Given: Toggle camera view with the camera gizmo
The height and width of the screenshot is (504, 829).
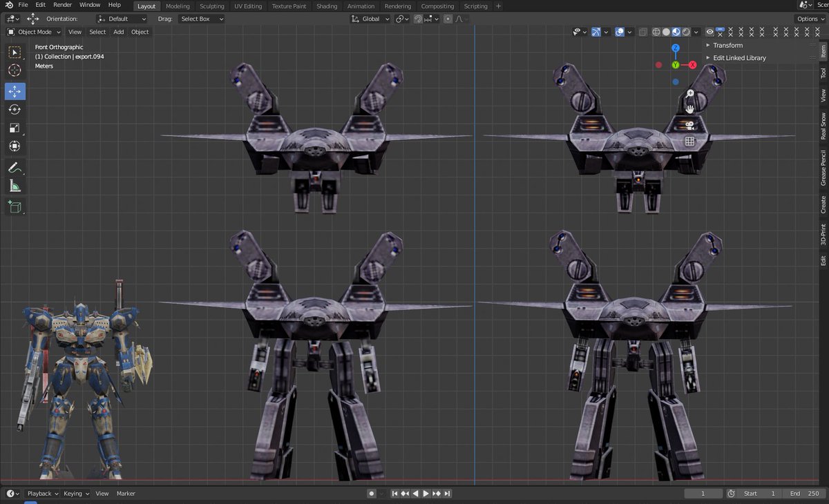Looking at the screenshot, I should click(689, 125).
